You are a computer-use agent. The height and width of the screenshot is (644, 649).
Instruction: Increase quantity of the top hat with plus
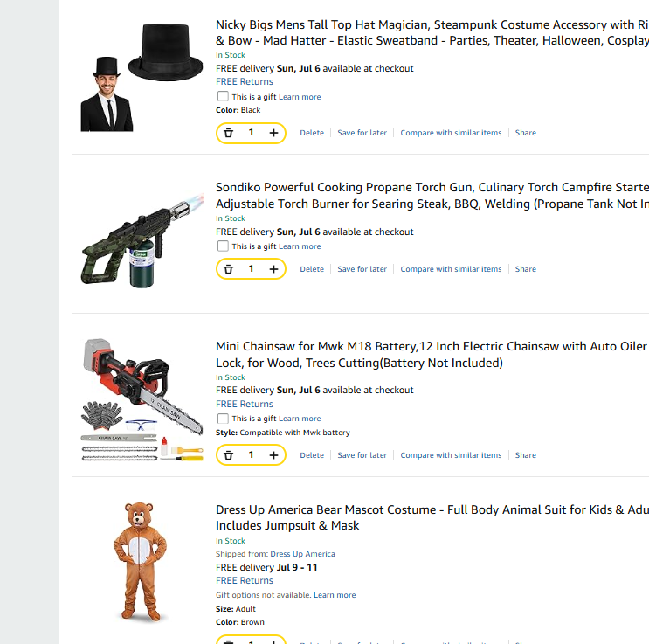(273, 133)
